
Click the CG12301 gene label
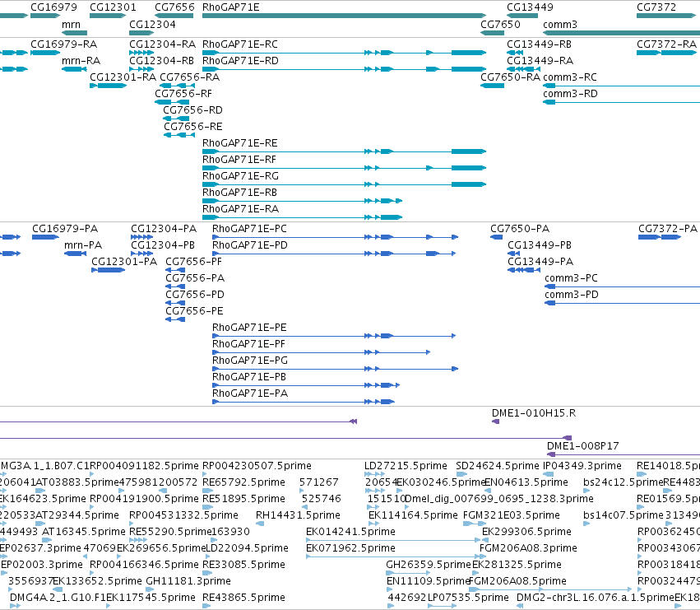click(113, 7)
